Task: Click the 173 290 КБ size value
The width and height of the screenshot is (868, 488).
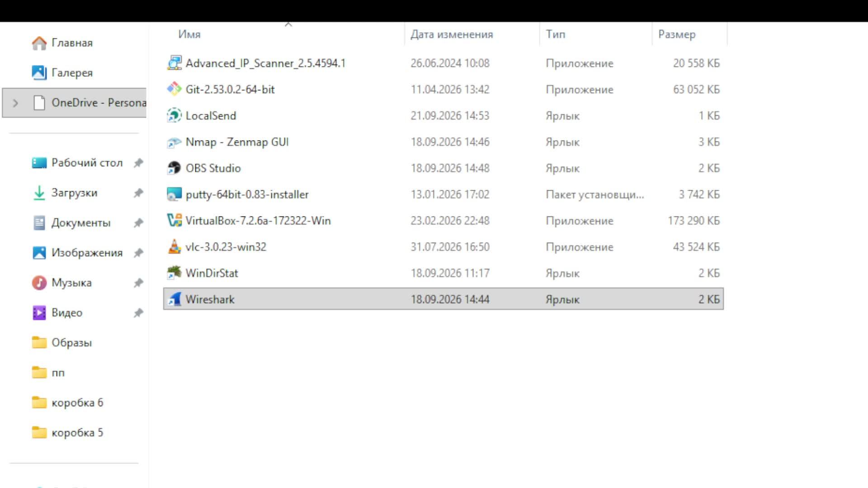Action: [693, 221]
